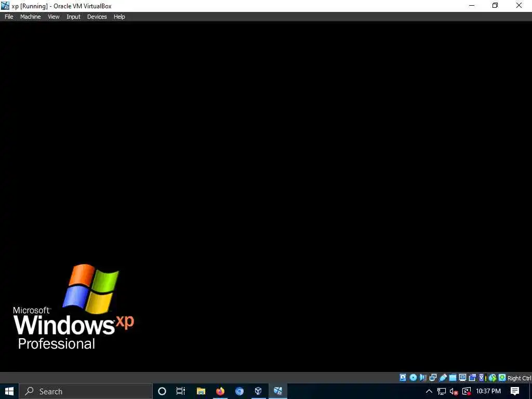This screenshot has width=532, height=399.
Task: Show hidden system tray icons
Action: pos(429,391)
